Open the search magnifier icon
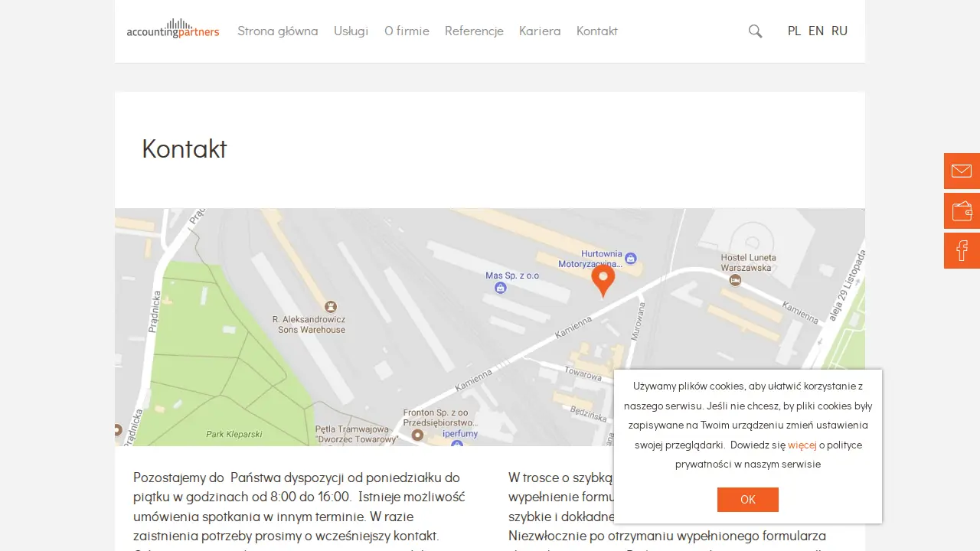 (x=755, y=31)
